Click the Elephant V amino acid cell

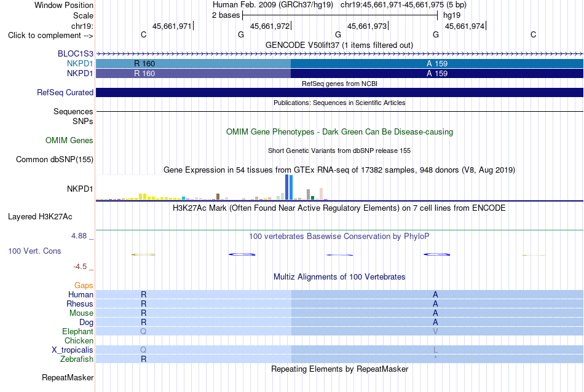(435, 331)
